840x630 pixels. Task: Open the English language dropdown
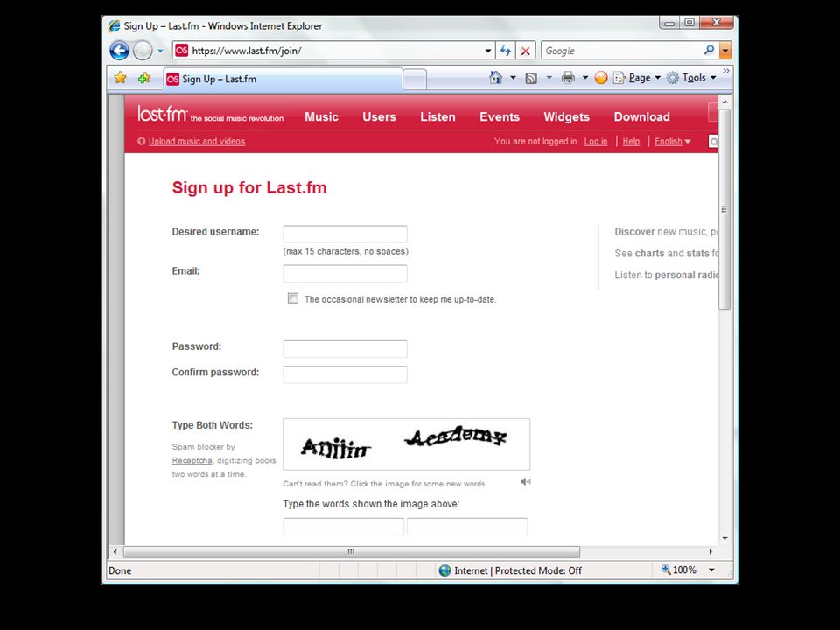click(672, 142)
